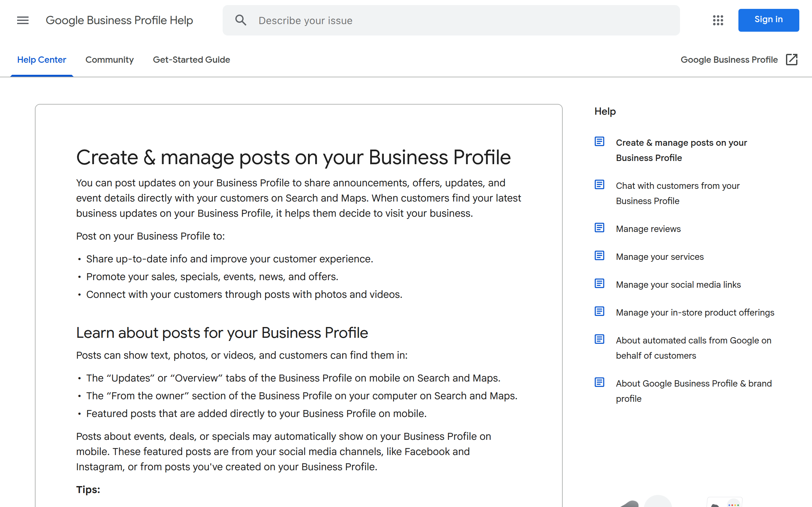Switch to the Community tab
Screen dimensions: 812x507
click(x=109, y=60)
